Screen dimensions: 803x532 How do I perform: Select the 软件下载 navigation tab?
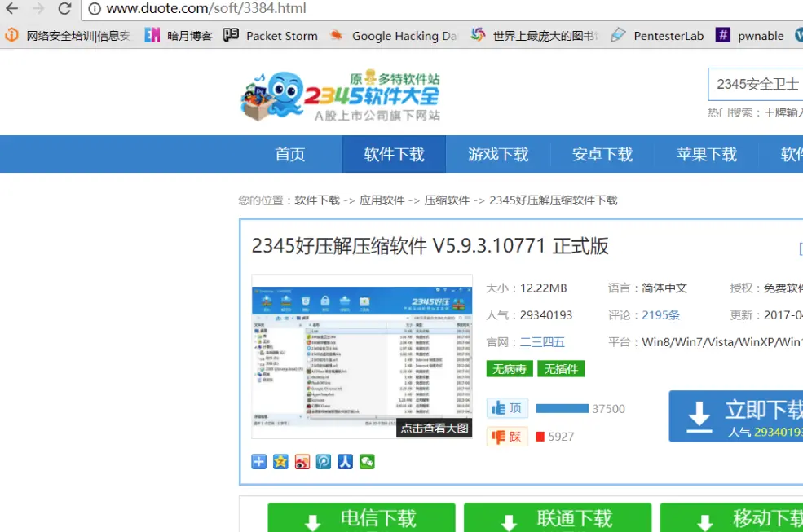394,154
